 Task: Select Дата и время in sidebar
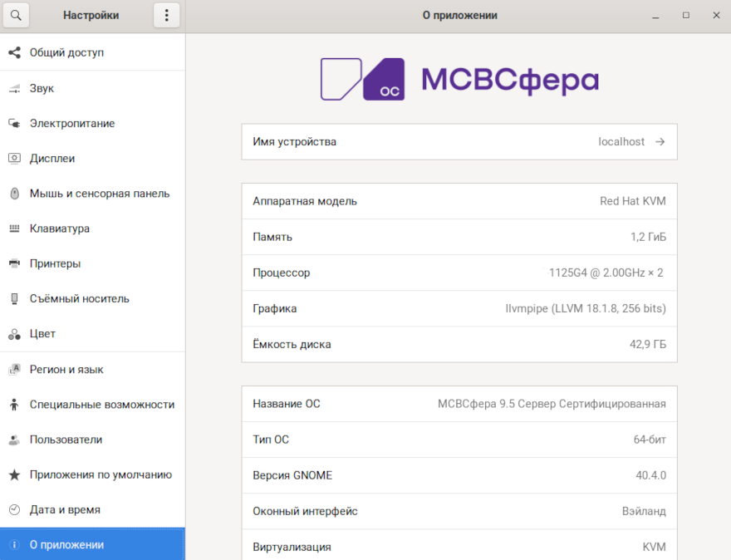click(x=65, y=509)
